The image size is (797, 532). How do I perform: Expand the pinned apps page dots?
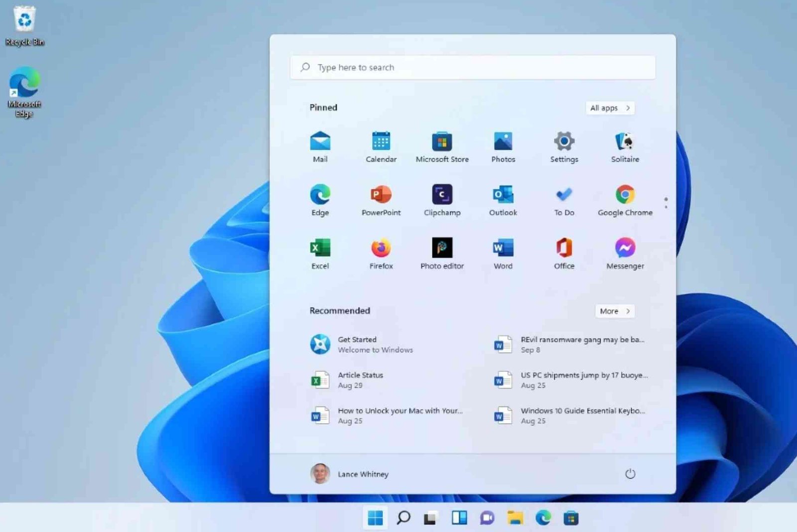666,201
